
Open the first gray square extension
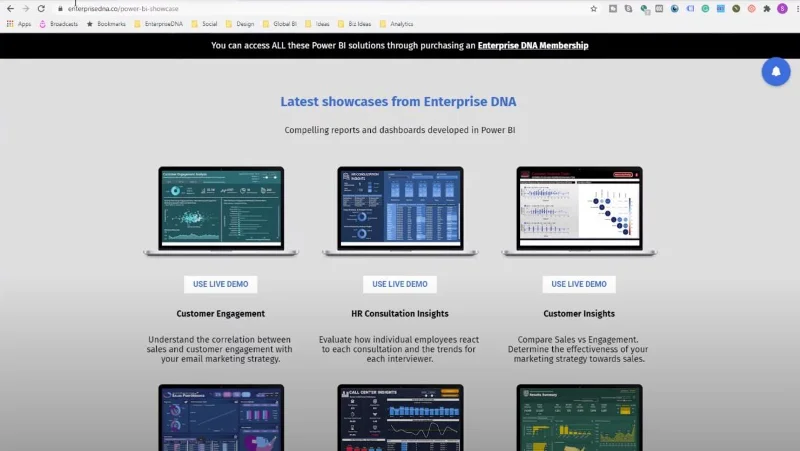tap(613, 9)
